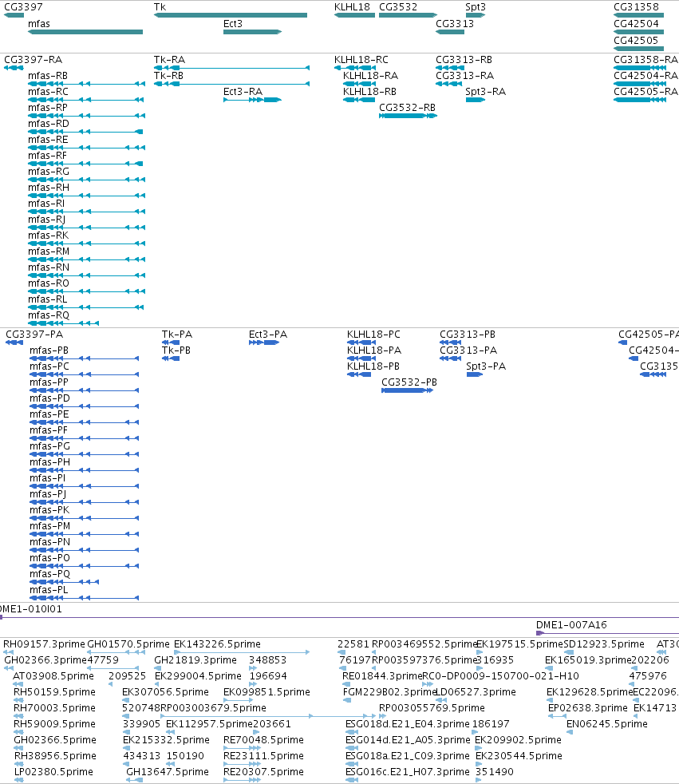Click the RH70003.5prime EST label

point(54,708)
